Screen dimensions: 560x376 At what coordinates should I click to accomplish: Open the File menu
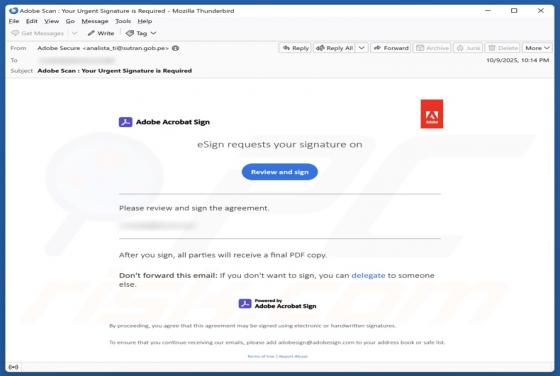(x=14, y=21)
